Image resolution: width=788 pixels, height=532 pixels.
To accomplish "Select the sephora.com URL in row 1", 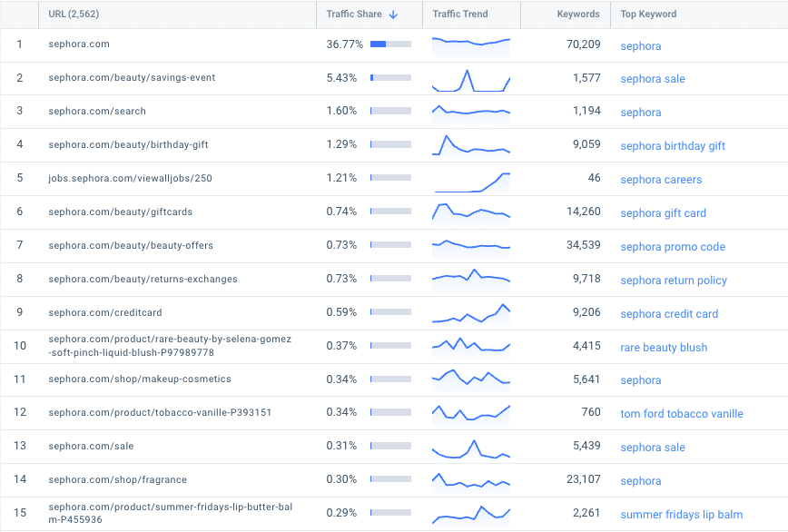I will point(79,44).
